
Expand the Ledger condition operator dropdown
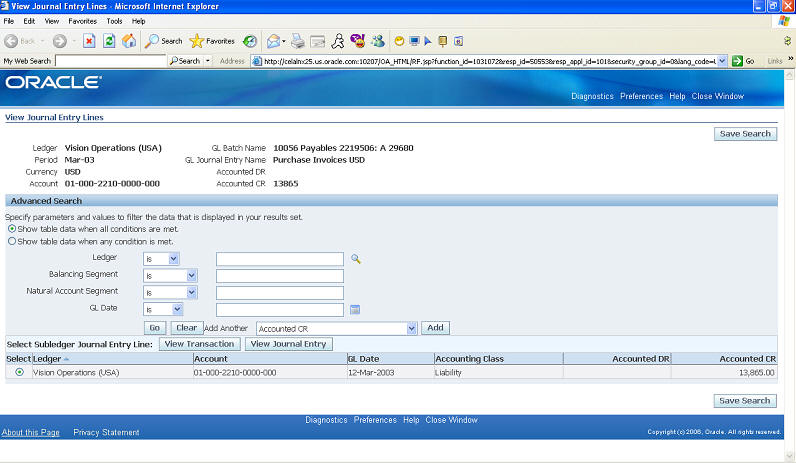tap(174, 259)
